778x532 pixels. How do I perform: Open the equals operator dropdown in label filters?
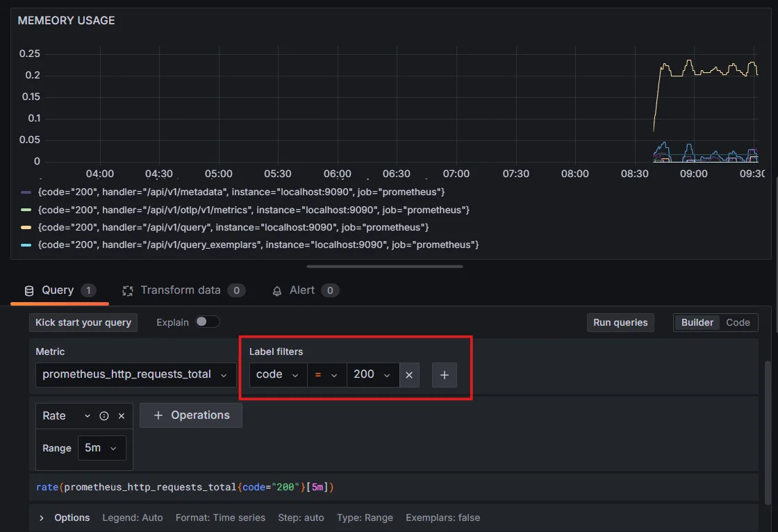click(x=326, y=374)
